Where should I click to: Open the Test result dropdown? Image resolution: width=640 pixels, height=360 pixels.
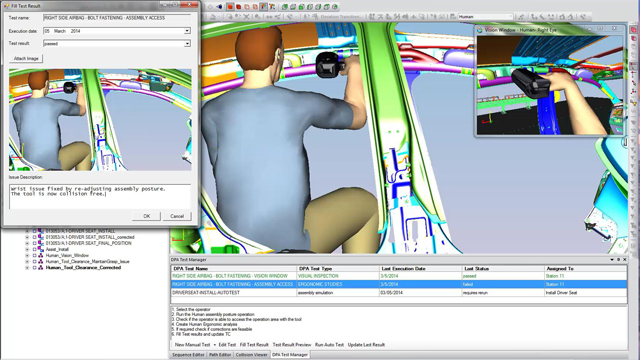click(x=187, y=44)
